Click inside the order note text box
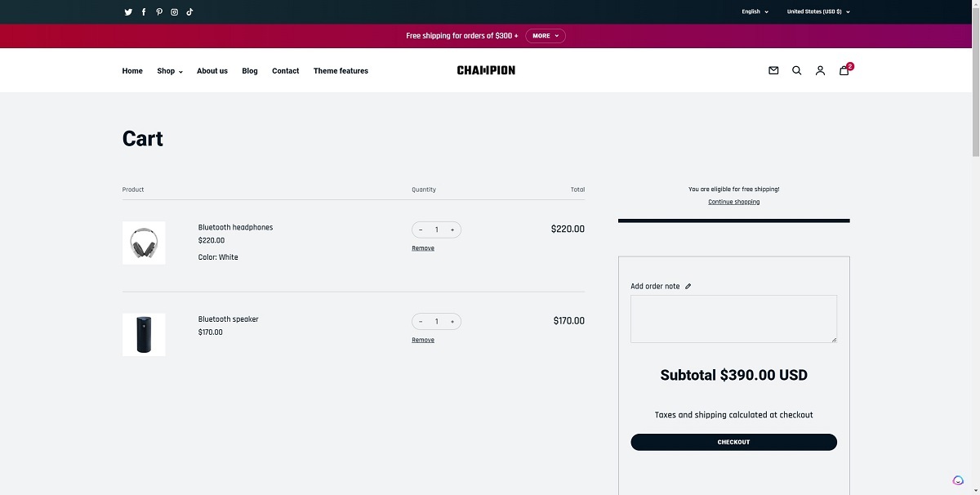 [733, 319]
